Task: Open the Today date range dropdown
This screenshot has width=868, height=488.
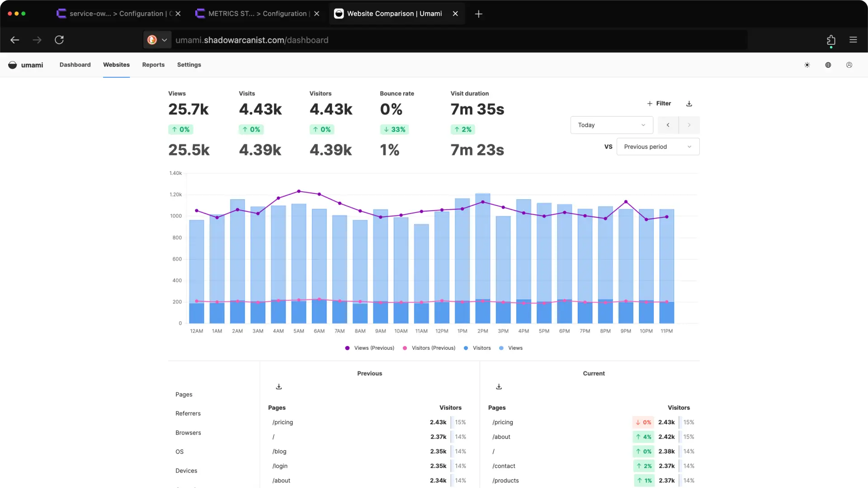Action: (611, 125)
